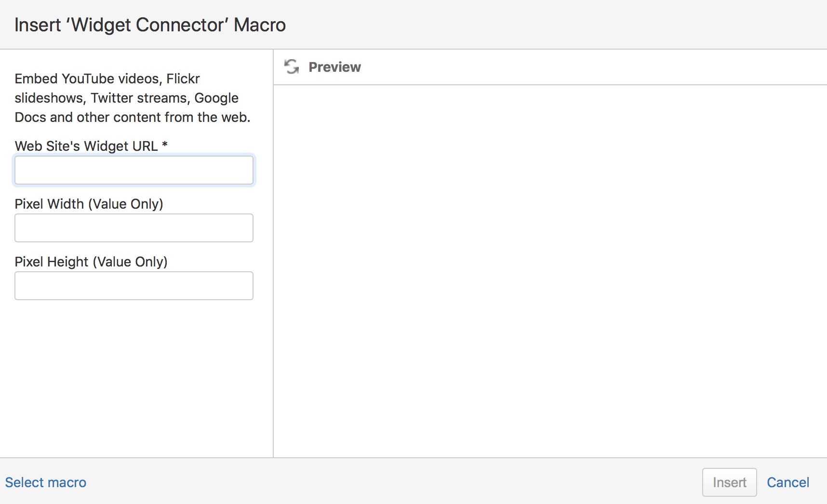This screenshot has height=504, width=827.
Task: Click the Pixel Width (Value Only) label
Action: click(89, 204)
